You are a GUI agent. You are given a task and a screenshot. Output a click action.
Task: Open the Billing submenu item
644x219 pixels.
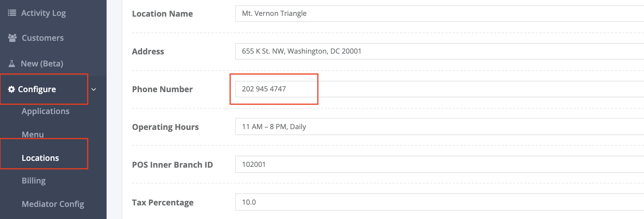(34, 180)
